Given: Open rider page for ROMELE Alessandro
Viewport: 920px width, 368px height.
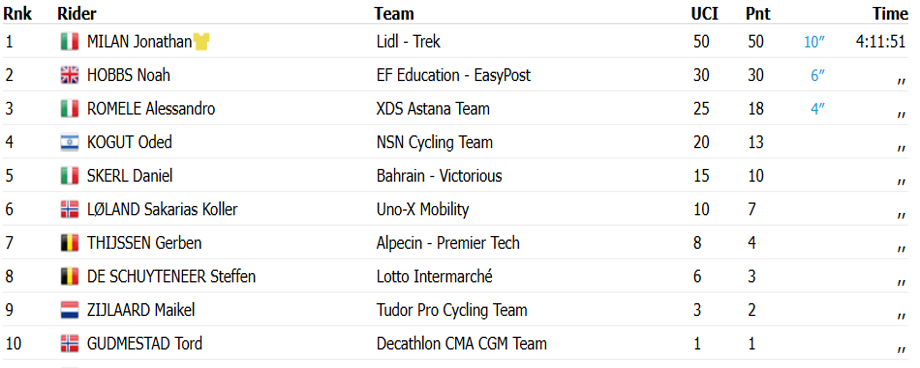Looking at the screenshot, I should click(x=151, y=109).
